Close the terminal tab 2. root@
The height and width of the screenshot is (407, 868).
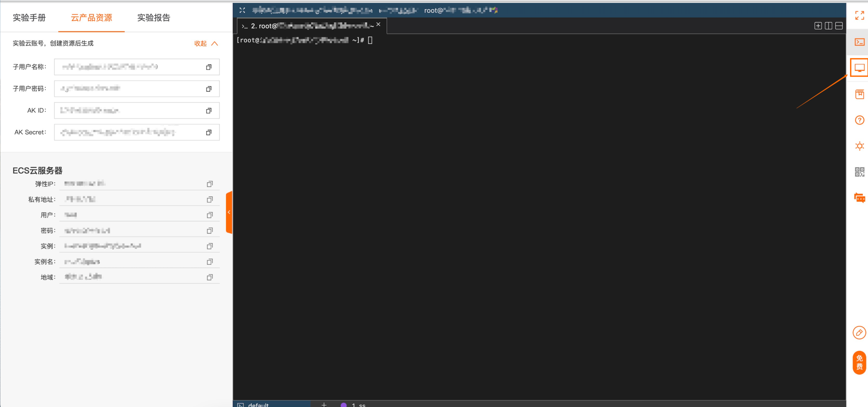coord(379,24)
